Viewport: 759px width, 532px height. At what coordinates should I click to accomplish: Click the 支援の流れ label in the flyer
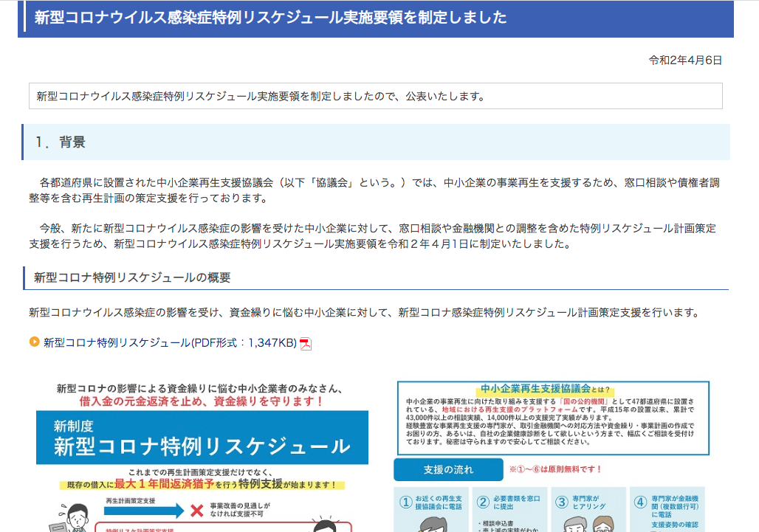click(x=448, y=469)
